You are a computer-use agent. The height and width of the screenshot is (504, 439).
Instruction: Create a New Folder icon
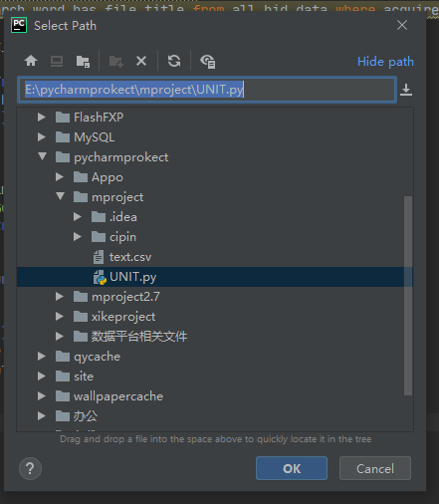(x=116, y=62)
